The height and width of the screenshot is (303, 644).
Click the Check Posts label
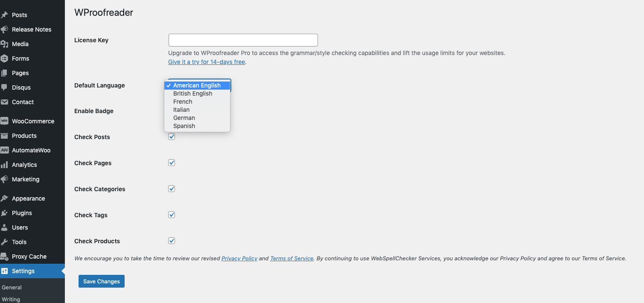[92, 137]
